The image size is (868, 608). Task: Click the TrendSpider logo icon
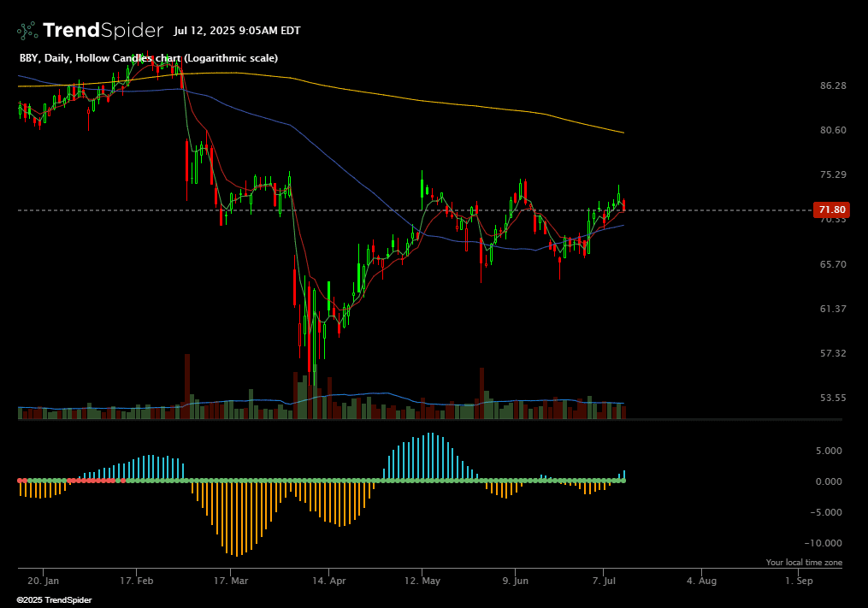click(x=27, y=31)
